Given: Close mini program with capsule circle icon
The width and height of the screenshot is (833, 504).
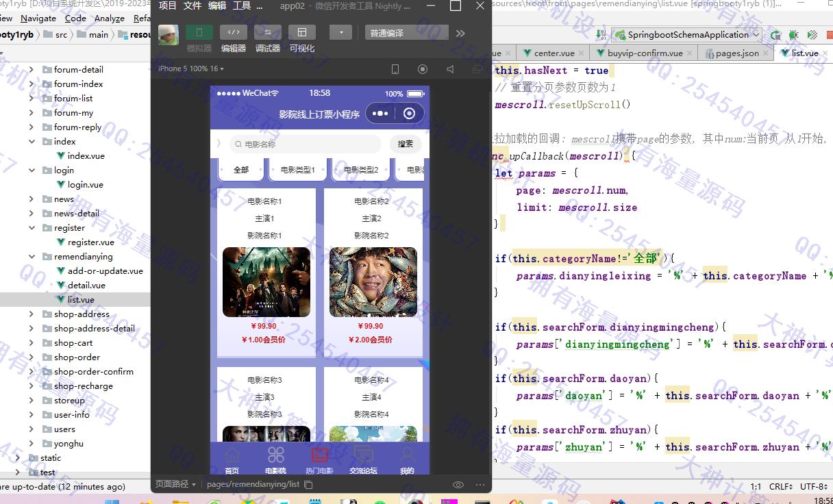Looking at the screenshot, I should click(x=410, y=113).
